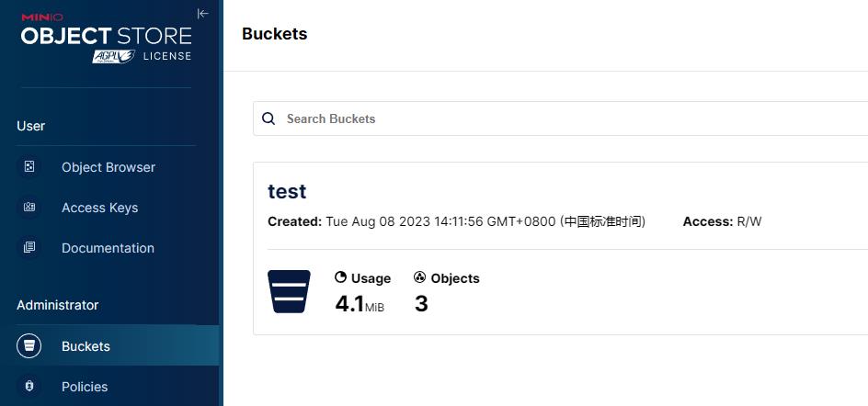Screen dimensions: 868x406
Task: Click the Policies shield icon
Action: tap(29, 387)
